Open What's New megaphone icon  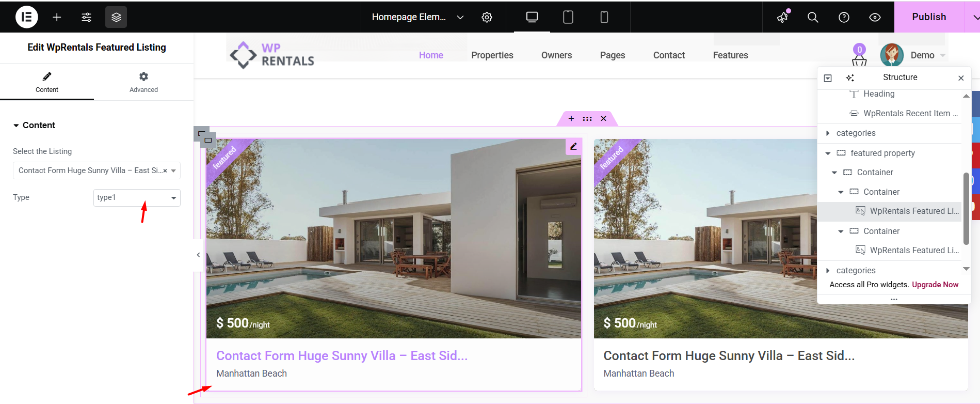[x=783, y=17]
